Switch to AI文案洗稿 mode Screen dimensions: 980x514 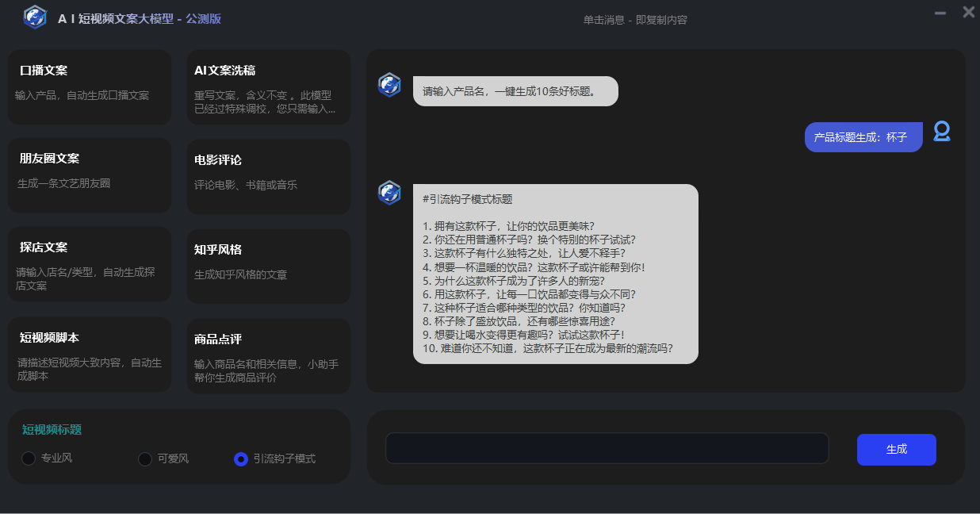point(269,87)
